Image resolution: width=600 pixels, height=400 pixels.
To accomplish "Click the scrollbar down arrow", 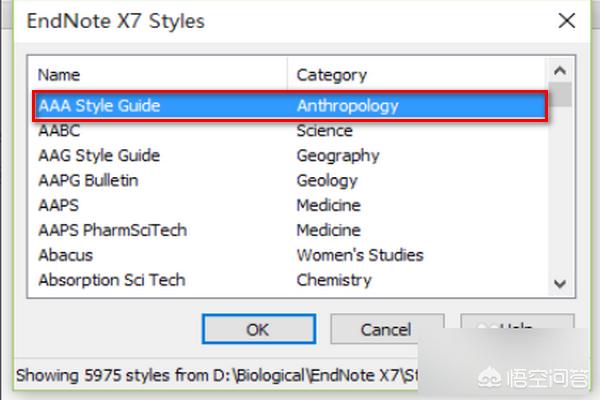I will (x=560, y=284).
